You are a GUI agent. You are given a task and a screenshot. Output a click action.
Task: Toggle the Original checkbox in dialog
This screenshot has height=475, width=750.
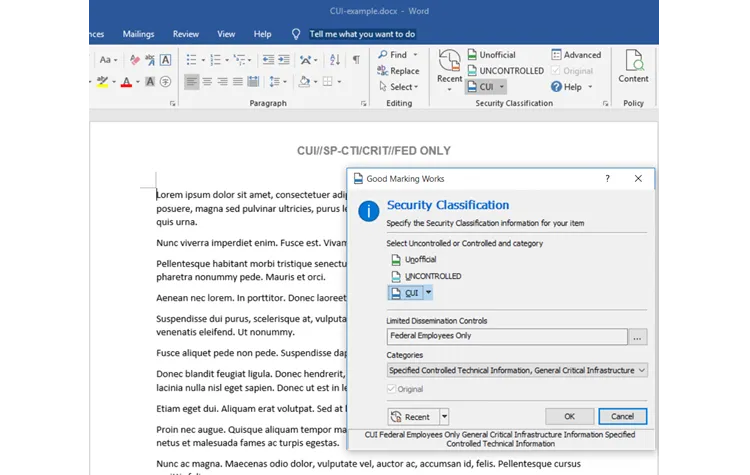point(392,389)
